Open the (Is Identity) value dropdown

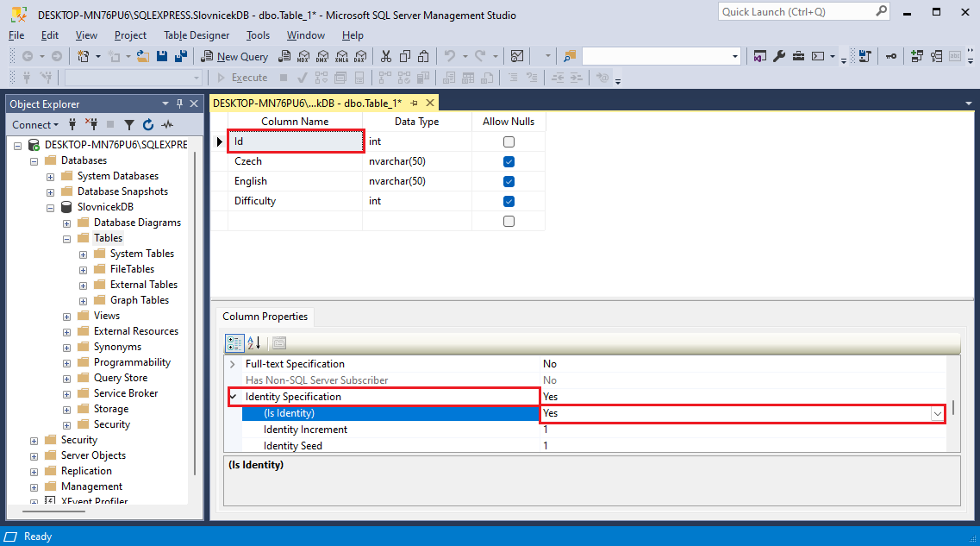click(937, 413)
